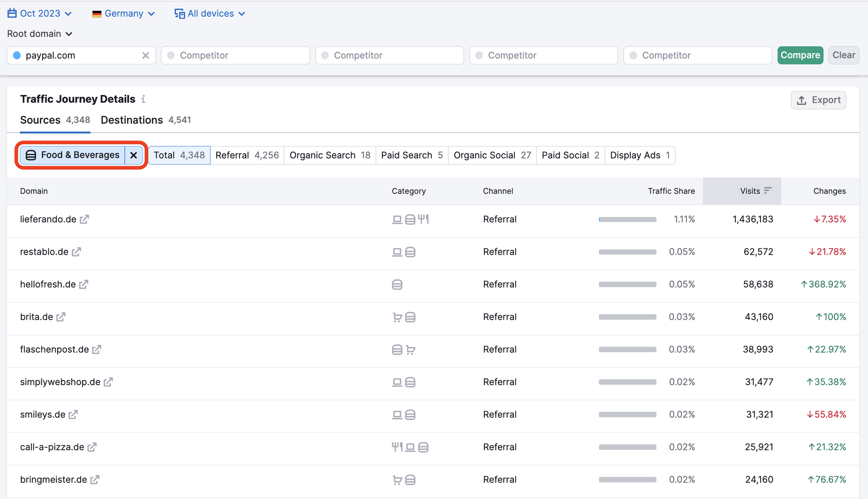The height and width of the screenshot is (499, 868).
Task: Select the Organic Social channel filter
Action: point(492,155)
